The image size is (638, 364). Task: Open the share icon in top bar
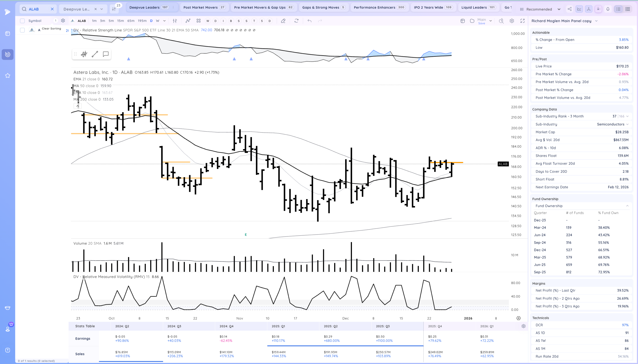click(x=569, y=9)
